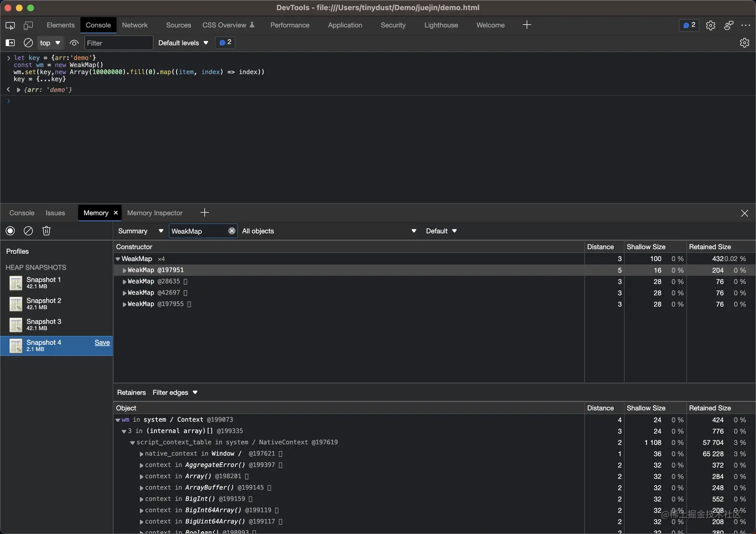Select the Snapshot 3 heap snapshot
The image size is (756, 534).
coord(56,325)
